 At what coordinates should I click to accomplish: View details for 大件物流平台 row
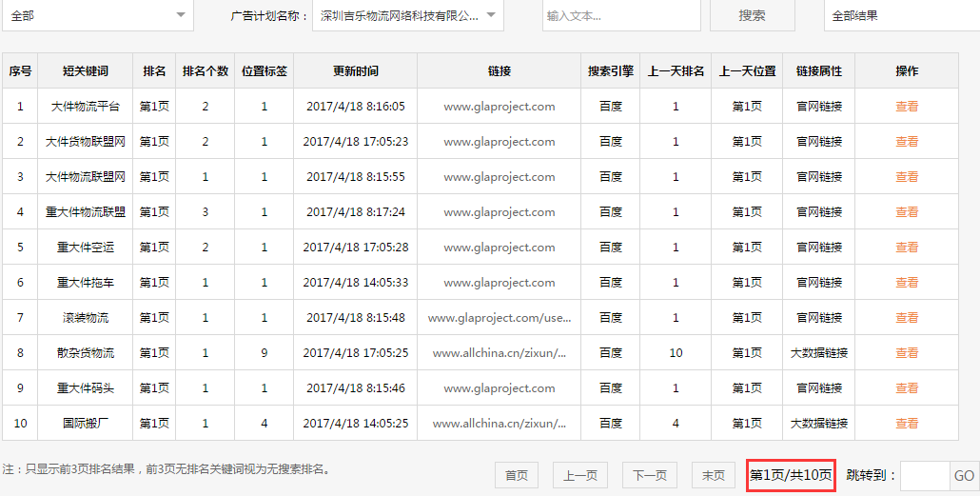[x=907, y=107]
